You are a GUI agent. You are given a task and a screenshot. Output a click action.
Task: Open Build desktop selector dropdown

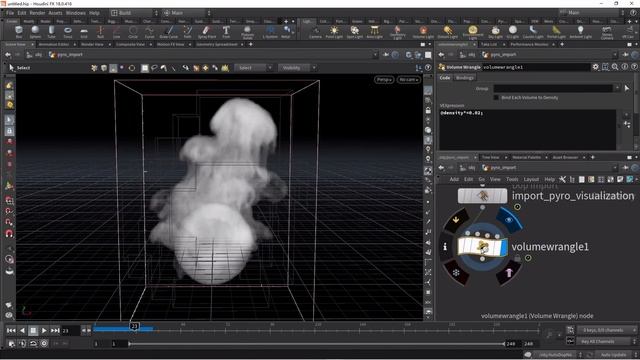coord(134,13)
